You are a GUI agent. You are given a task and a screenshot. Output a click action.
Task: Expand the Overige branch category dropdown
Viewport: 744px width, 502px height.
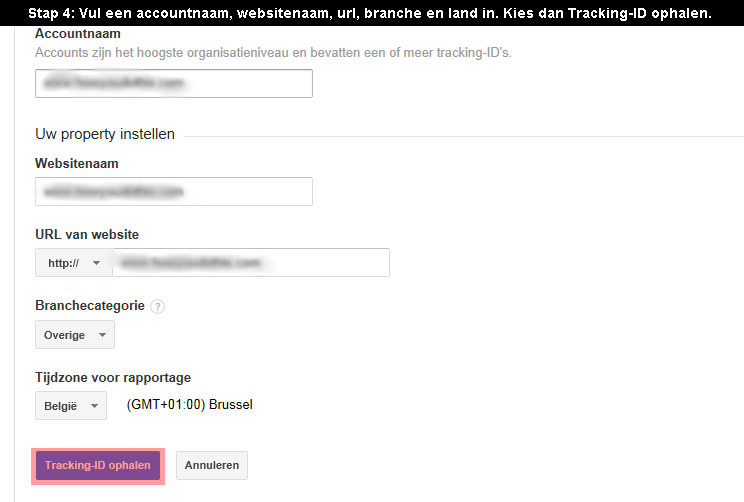click(x=75, y=335)
